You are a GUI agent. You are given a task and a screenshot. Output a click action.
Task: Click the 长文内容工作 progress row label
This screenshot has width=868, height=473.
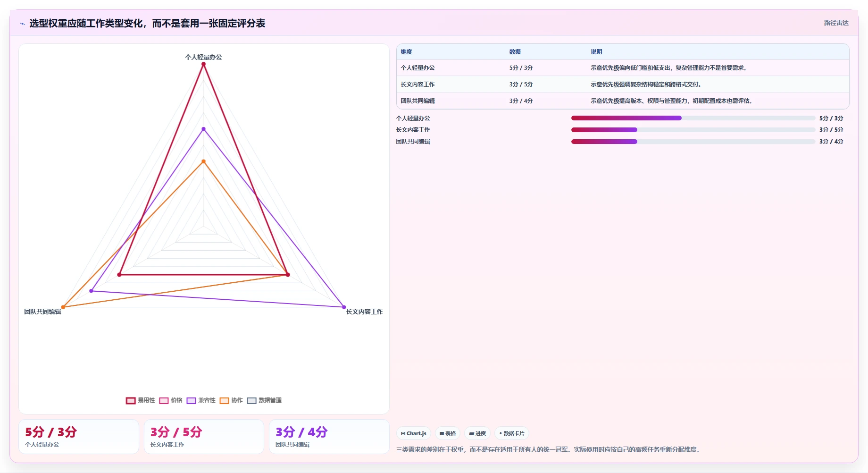click(413, 130)
